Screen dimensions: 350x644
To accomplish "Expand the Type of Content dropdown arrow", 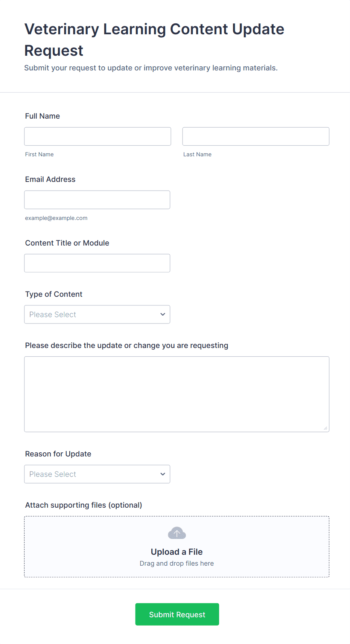I will (x=163, y=314).
